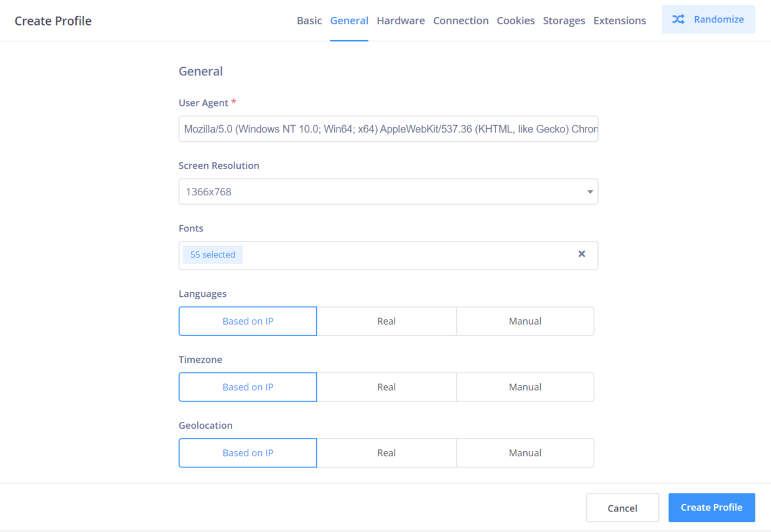Image resolution: width=771 pixels, height=532 pixels.
Task: Open the Cookies tab
Action: [515, 21]
